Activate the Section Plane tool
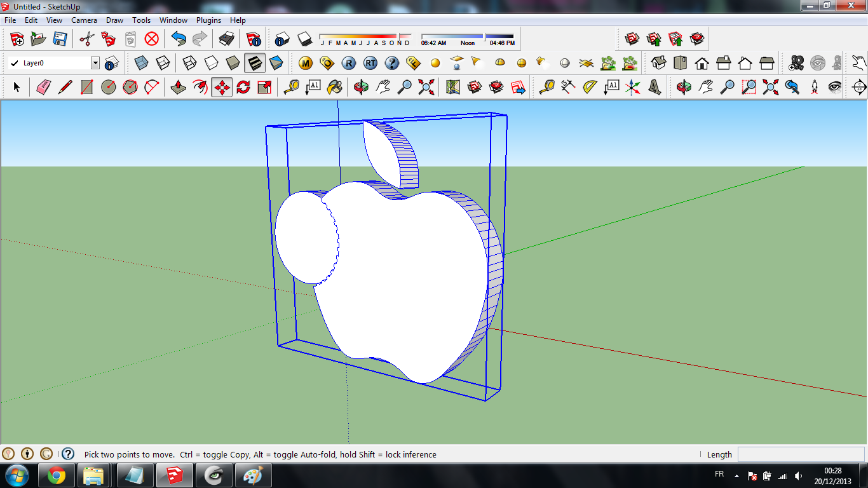The image size is (868, 488). 858,87
